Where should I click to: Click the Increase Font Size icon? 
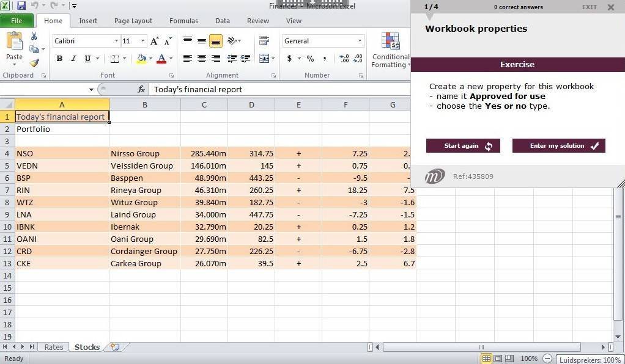(x=155, y=41)
